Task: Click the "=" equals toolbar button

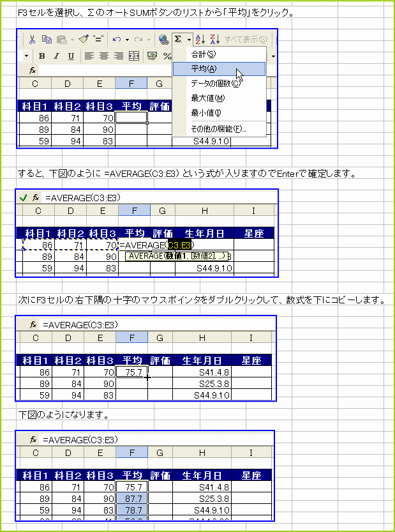Action: [x=98, y=40]
